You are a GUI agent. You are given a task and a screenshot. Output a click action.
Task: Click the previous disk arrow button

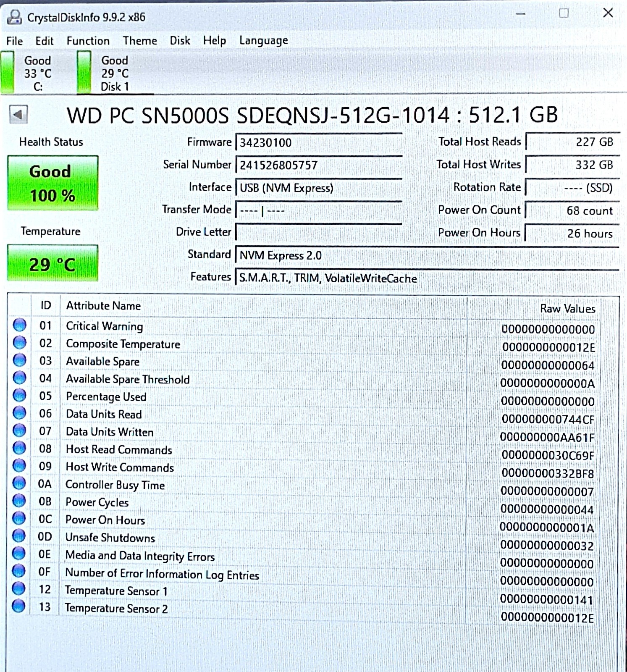(18, 114)
